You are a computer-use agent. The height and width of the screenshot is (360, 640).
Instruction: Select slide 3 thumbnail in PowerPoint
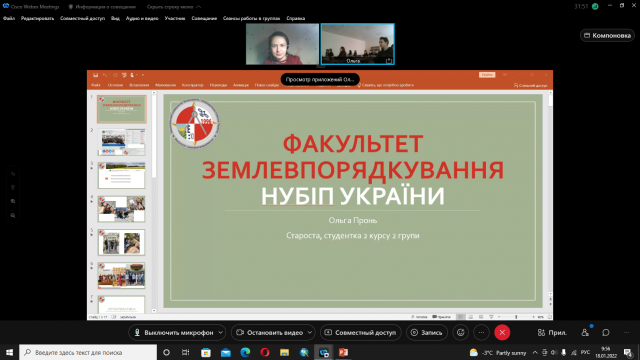121,176
